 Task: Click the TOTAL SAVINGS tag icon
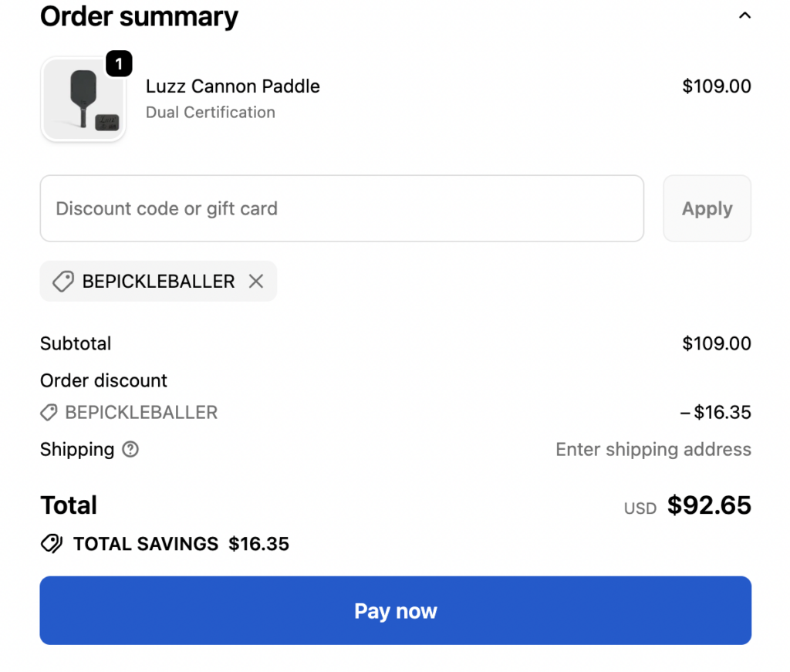pos(52,544)
